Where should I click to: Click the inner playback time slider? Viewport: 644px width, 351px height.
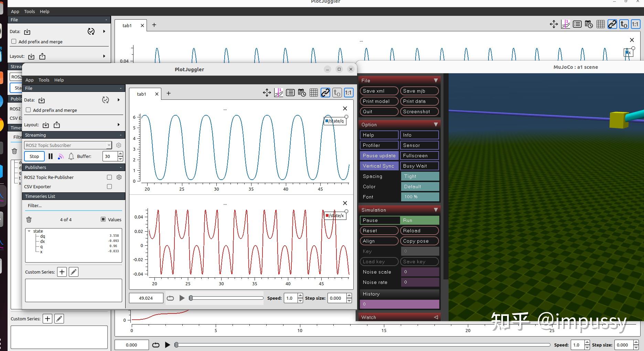tap(226, 298)
